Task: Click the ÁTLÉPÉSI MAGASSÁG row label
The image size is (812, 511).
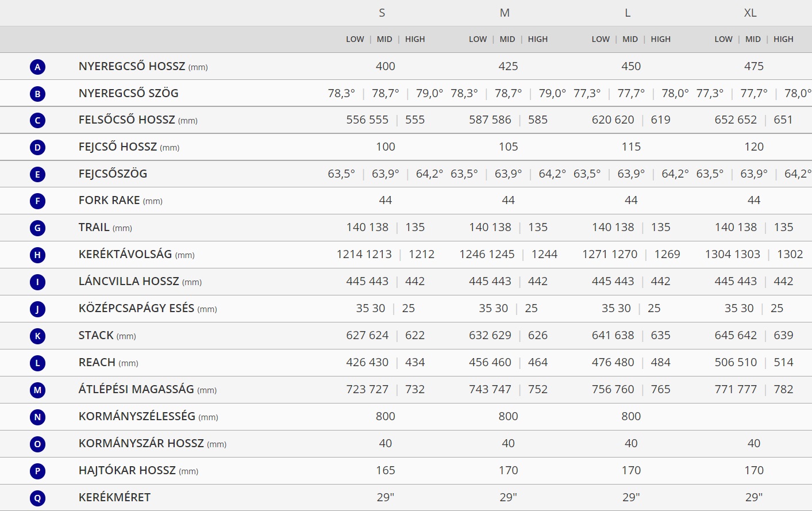Action: (148, 389)
